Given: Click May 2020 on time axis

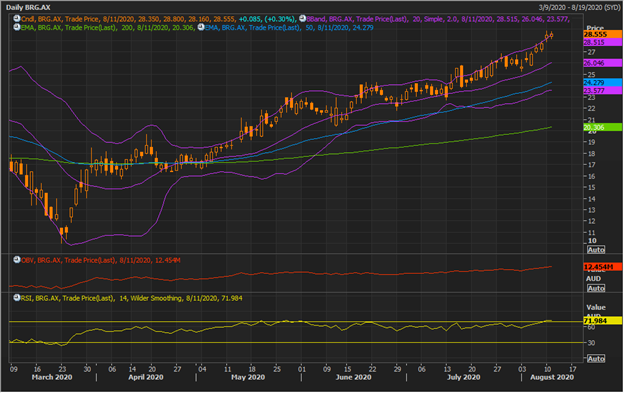Looking at the screenshot, I should 248,377.
